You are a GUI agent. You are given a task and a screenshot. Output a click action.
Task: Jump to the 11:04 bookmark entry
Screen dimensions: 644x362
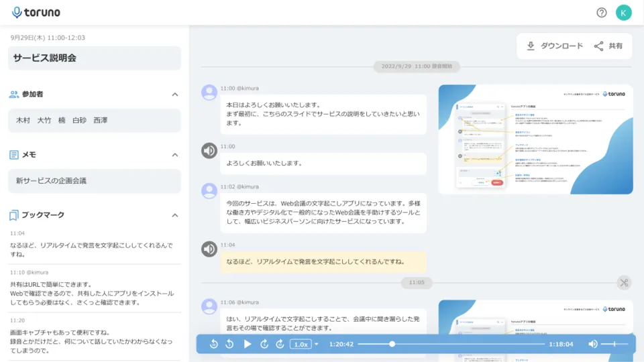(x=95, y=244)
